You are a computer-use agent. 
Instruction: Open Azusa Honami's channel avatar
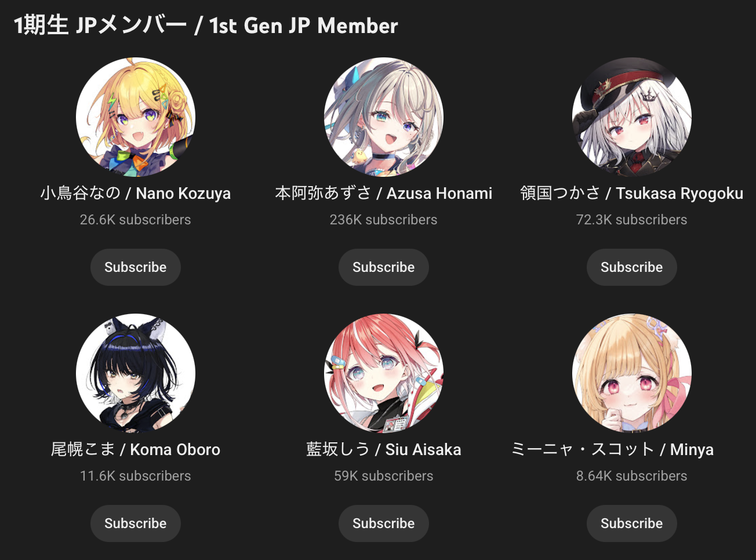(384, 117)
